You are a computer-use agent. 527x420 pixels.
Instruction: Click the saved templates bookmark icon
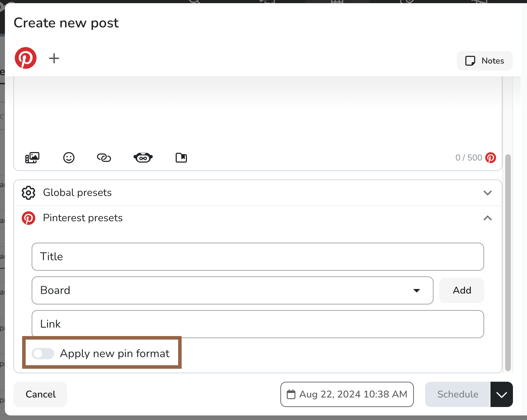click(181, 158)
